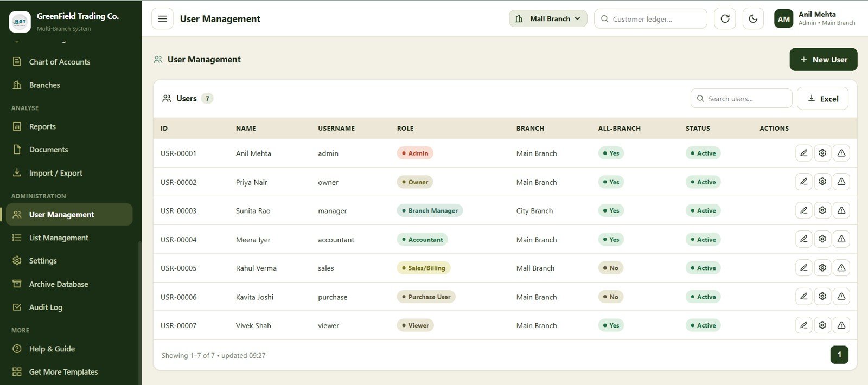Viewport: 868px width, 385px height.
Task: Click the New User button
Action: click(x=824, y=60)
